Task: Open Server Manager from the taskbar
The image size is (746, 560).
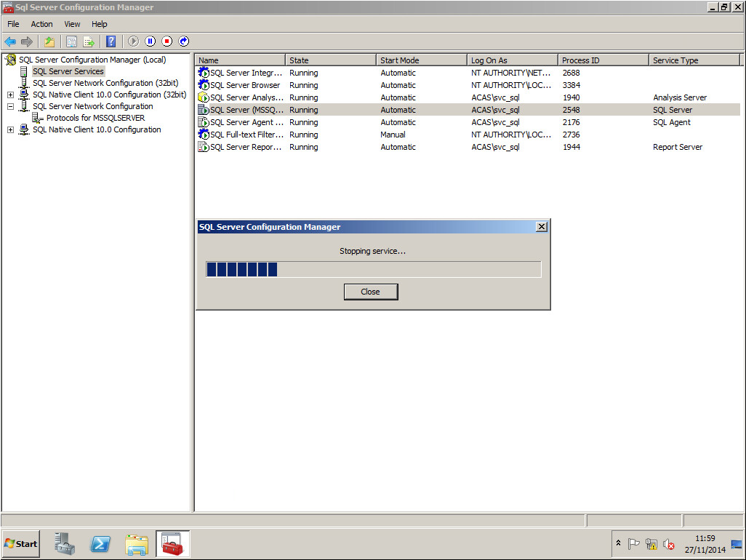Action: (x=64, y=544)
